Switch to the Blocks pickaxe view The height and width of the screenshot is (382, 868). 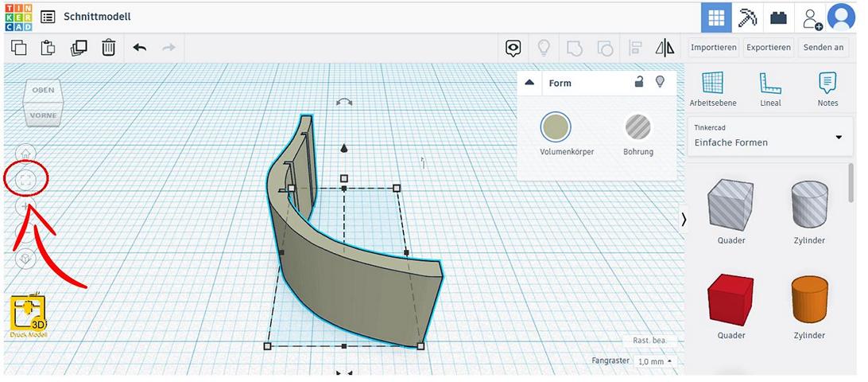(x=747, y=17)
